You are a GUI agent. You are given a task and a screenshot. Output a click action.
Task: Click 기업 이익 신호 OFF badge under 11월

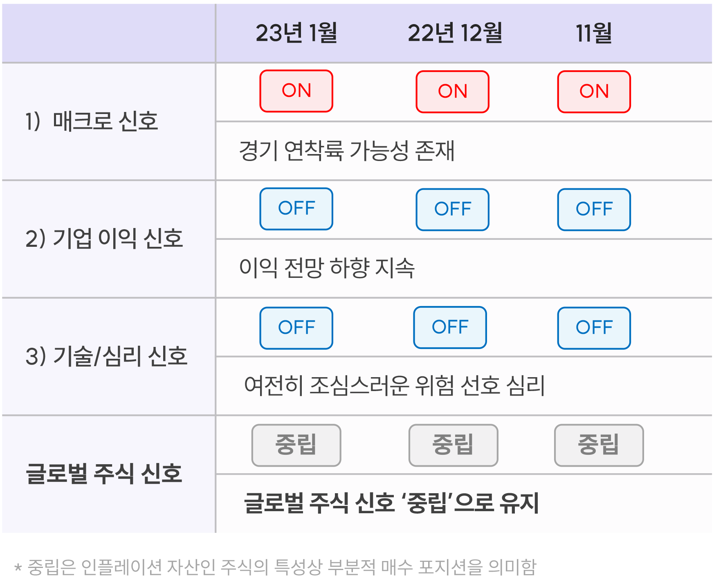(x=594, y=209)
